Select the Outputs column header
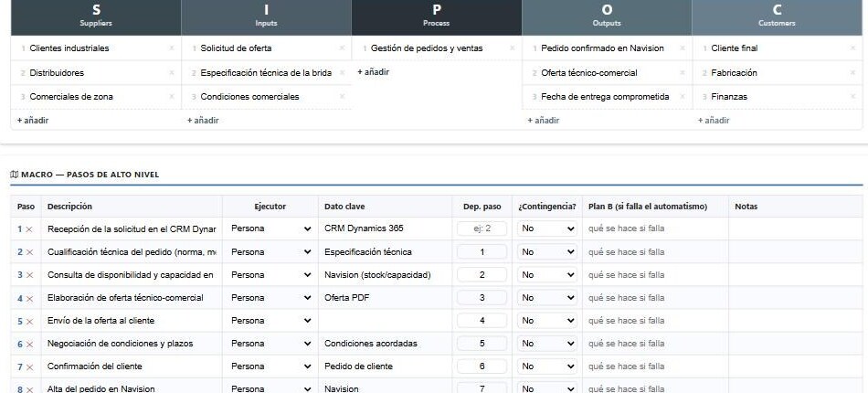Viewport: 868px width, 393px height. [x=607, y=16]
